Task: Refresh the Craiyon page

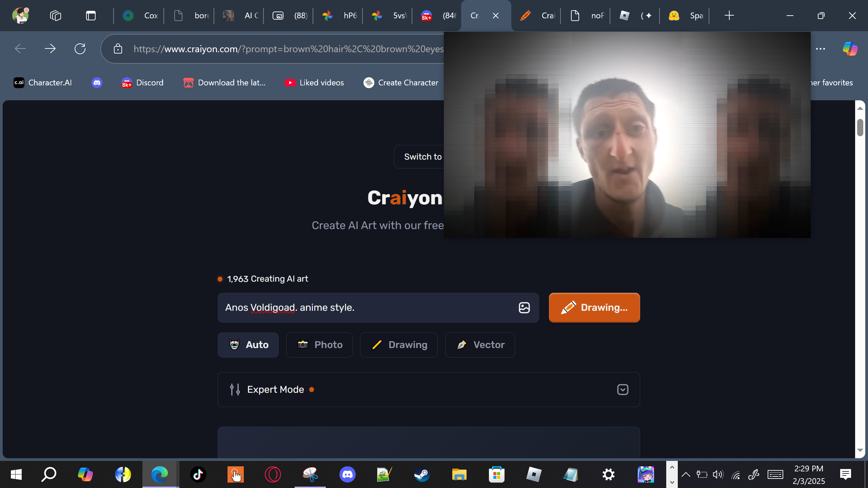Action: (x=80, y=49)
